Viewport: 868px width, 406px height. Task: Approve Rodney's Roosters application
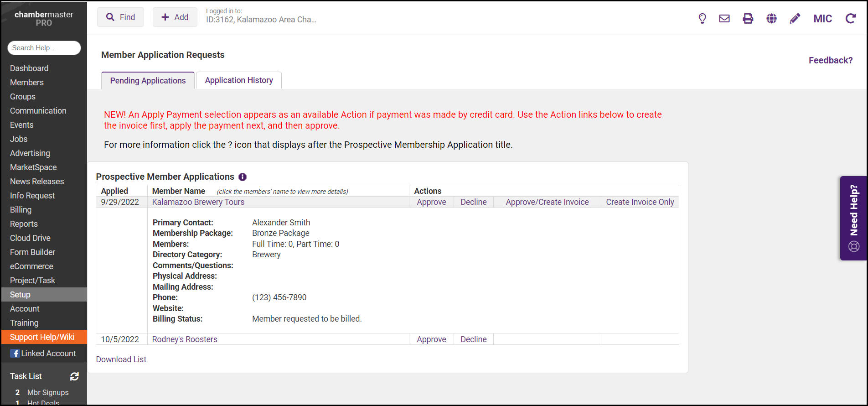431,339
